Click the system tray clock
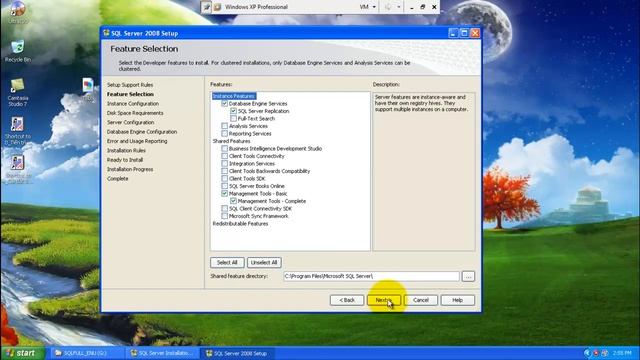 pos(622,353)
